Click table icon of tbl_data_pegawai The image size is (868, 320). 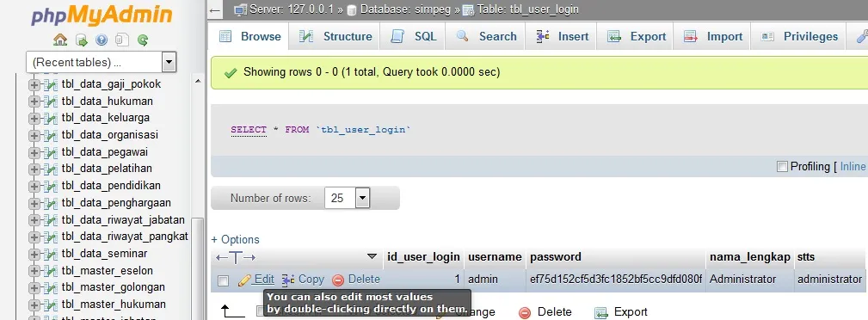point(51,152)
